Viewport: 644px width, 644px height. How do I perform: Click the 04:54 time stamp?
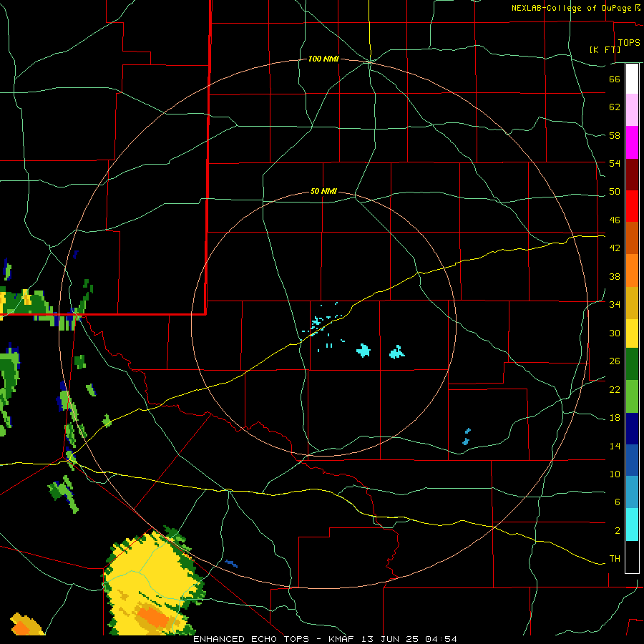pyautogui.click(x=441, y=639)
